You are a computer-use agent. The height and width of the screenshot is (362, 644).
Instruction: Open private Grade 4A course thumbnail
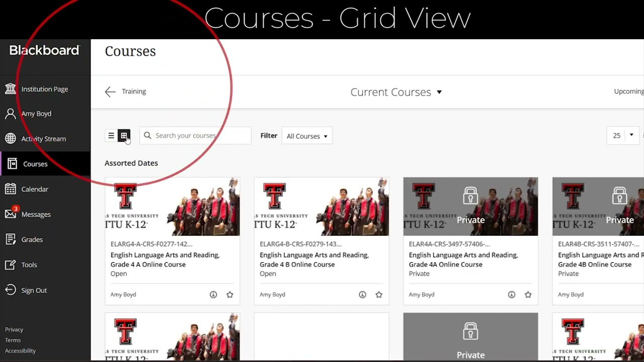[470, 207]
